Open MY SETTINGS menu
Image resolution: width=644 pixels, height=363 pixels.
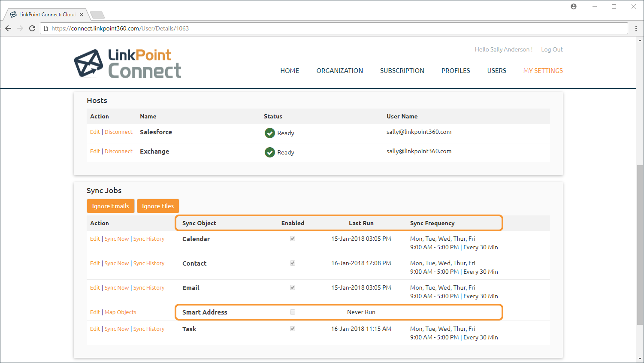point(543,71)
